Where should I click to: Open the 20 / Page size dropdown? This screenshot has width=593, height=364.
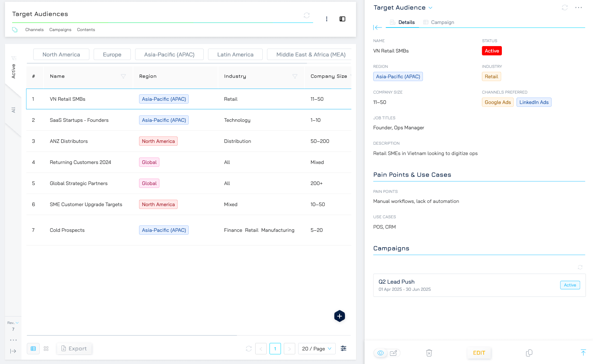point(317,349)
